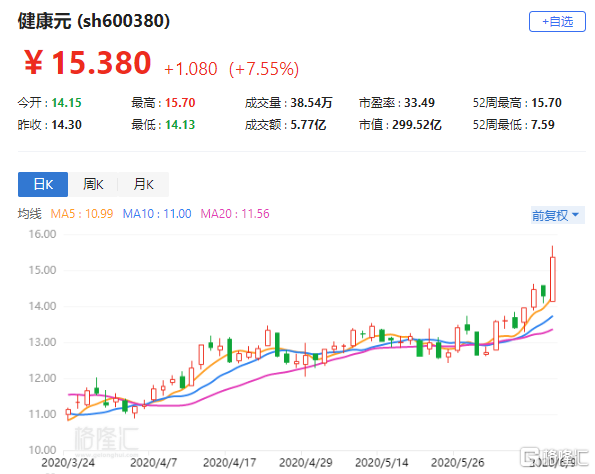Image resolution: width=595 pixels, height=474 pixels.
Task: Click the 2020/4/29 date label
Action: pyautogui.click(x=305, y=463)
